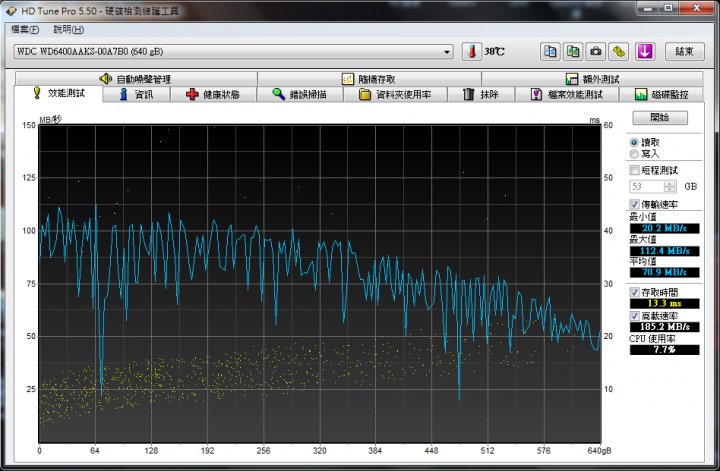Click the 結束 exit button
This screenshot has width=720, height=471.
coord(684,51)
